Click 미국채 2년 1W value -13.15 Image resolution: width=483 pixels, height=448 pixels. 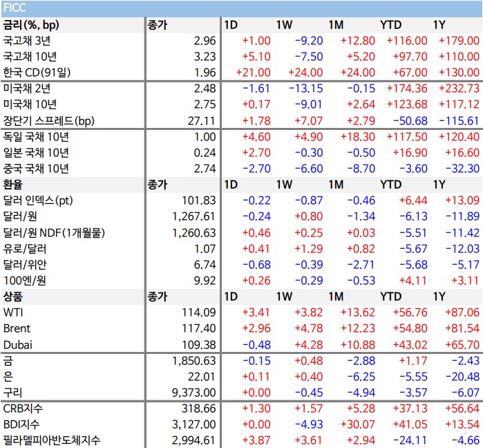click(305, 88)
